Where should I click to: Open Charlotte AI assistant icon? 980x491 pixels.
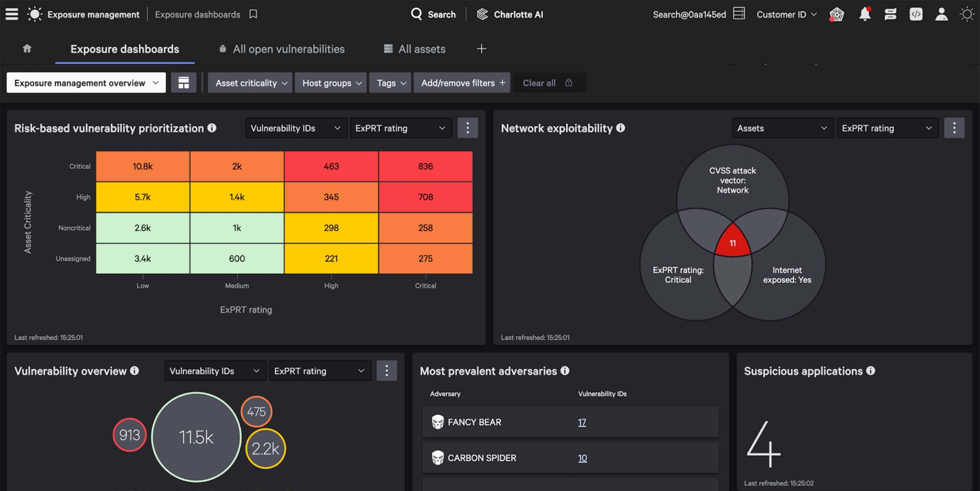coord(482,14)
